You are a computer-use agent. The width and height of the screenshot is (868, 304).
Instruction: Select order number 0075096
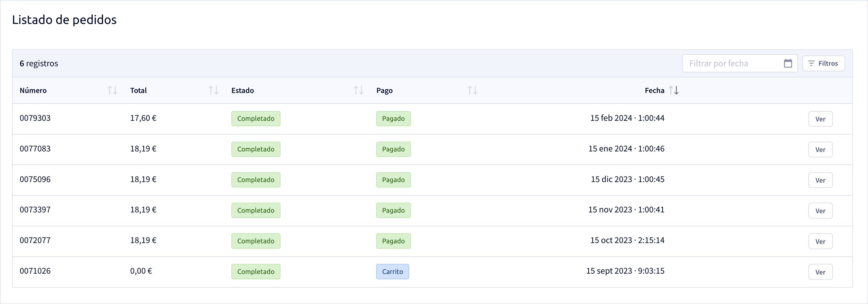click(35, 179)
